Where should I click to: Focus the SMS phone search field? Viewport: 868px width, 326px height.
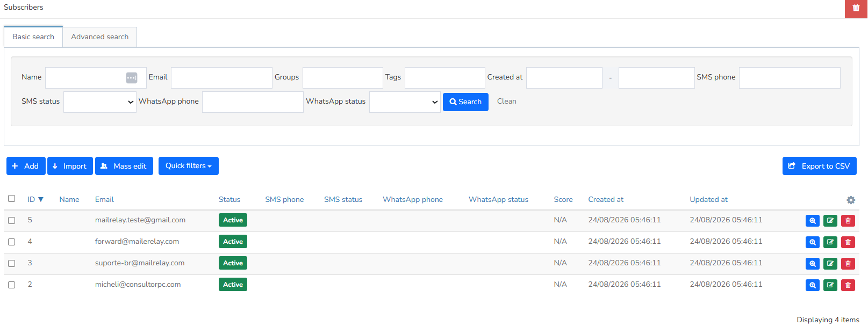[x=790, y=78]
